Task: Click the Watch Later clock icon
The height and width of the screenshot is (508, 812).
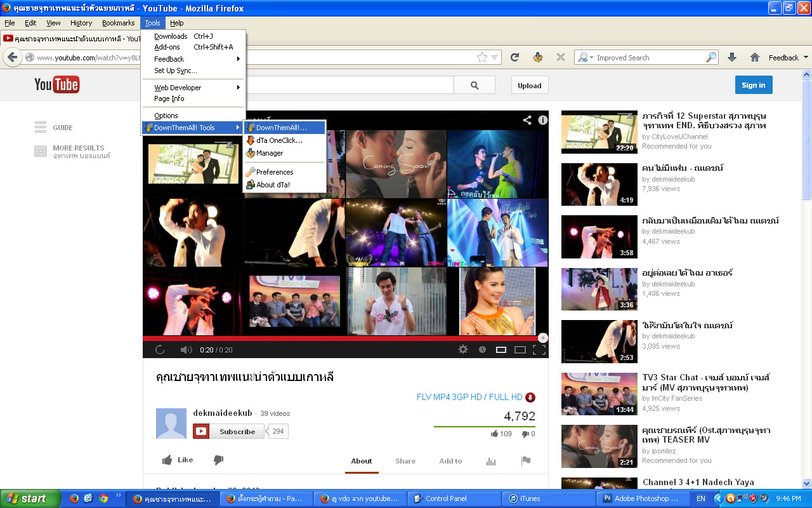Action: coord(482,349)
